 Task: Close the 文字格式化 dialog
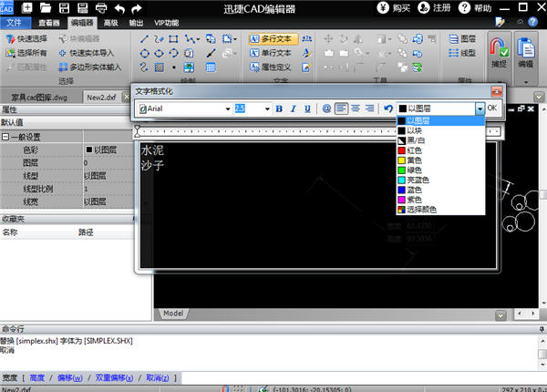tap(497, 91)
